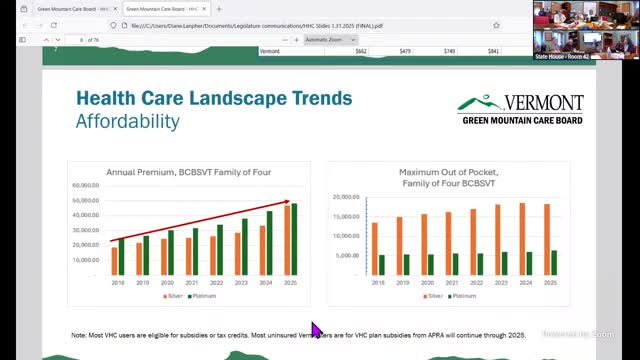This screenshot has height=360, width=640.
Task: Close the first Green Mountain Care Board tab
Action: (x=115, y=9)
